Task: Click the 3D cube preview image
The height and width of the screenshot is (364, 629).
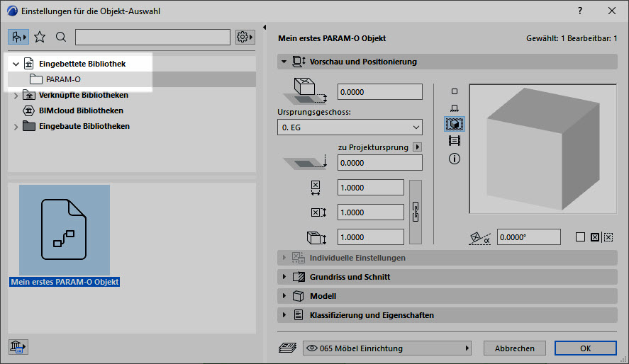Action: (542, 149)
